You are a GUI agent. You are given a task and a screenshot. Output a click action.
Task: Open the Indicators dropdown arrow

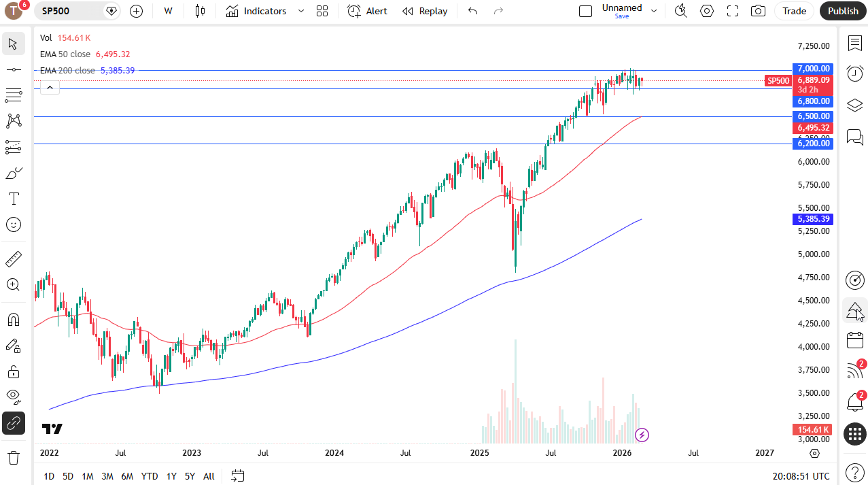pos(300,11)
